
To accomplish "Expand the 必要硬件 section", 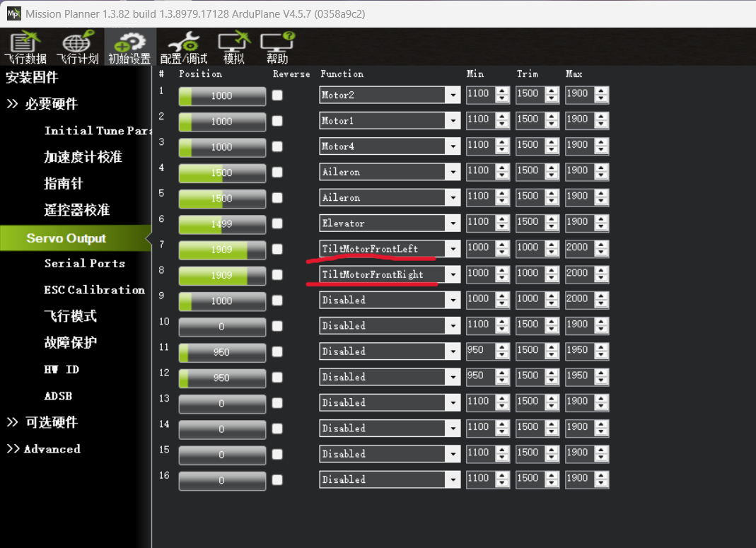I will pos(42,104).
